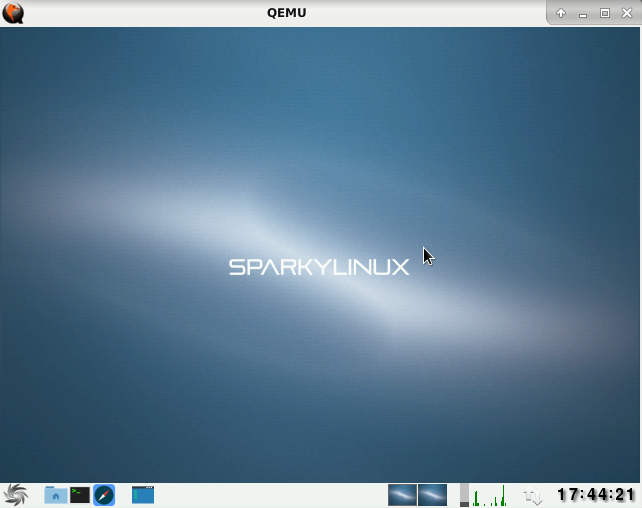Image resolution: width=642 pixels, height=508 pixels.
Task: Launch the compass web browser icon
Action: click(x=104, y=495)
